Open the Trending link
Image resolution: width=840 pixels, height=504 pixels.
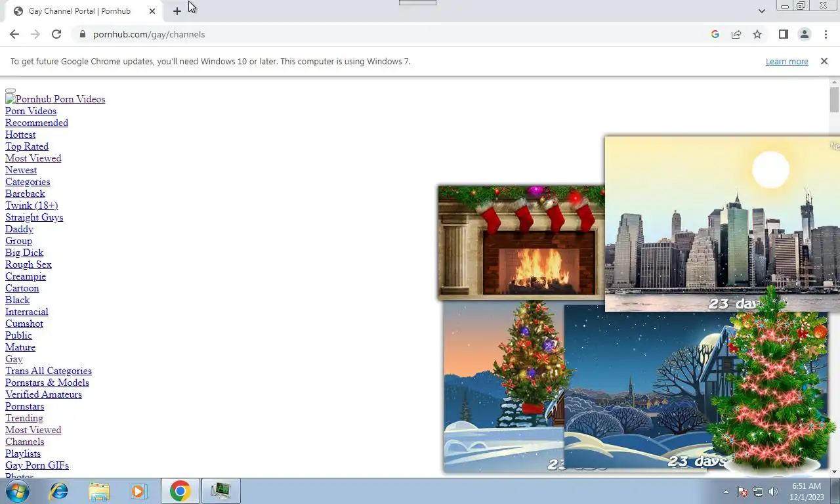point(24,418)
